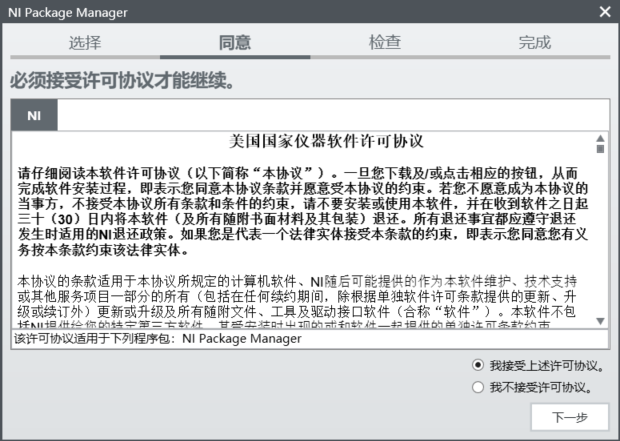Select the 检查 step tab
Image resolution: width=620 pixels, height=441 pixels.
pyautogui.click(x=385, y=42)
